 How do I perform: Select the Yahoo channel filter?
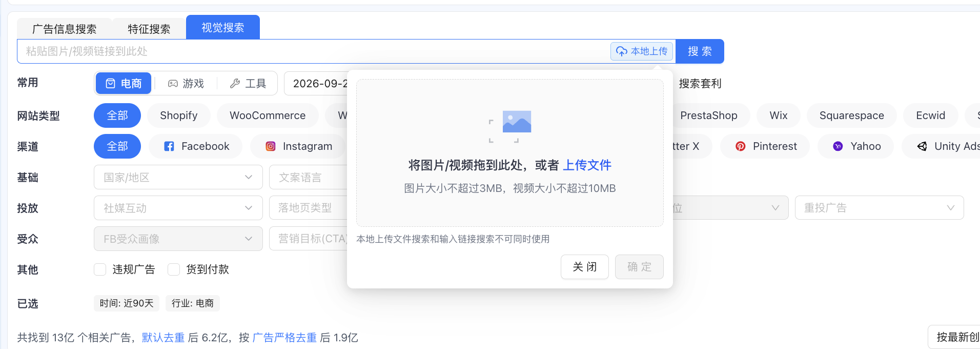(856, 146)
